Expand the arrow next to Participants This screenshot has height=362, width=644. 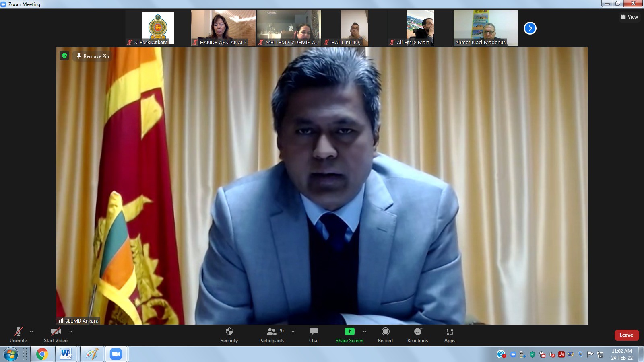coord(293,331)
